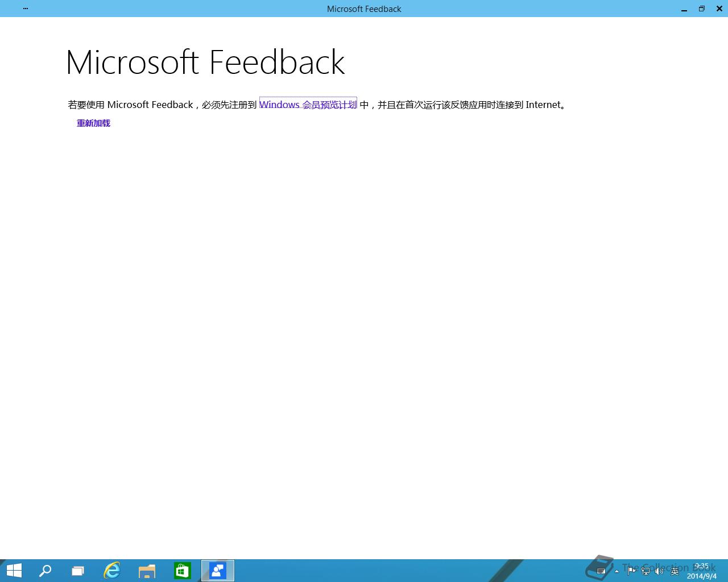Show the touch keyboard from the tray
Image resolution: width=728 pixels, height=582 pixels.
point(601,571)
